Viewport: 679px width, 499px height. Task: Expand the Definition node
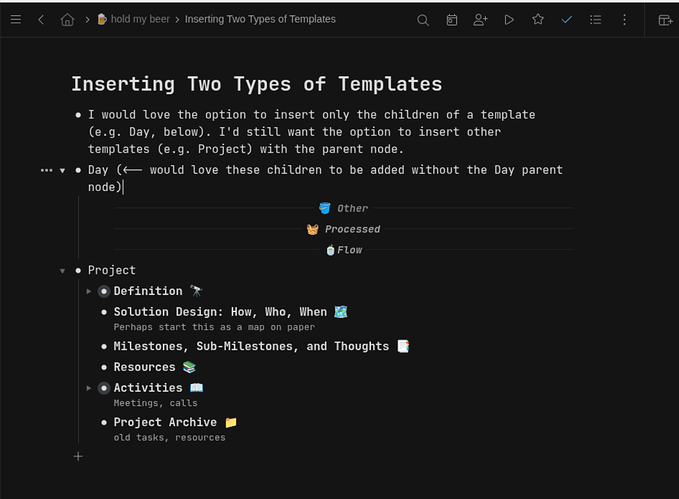pos(88,292)
